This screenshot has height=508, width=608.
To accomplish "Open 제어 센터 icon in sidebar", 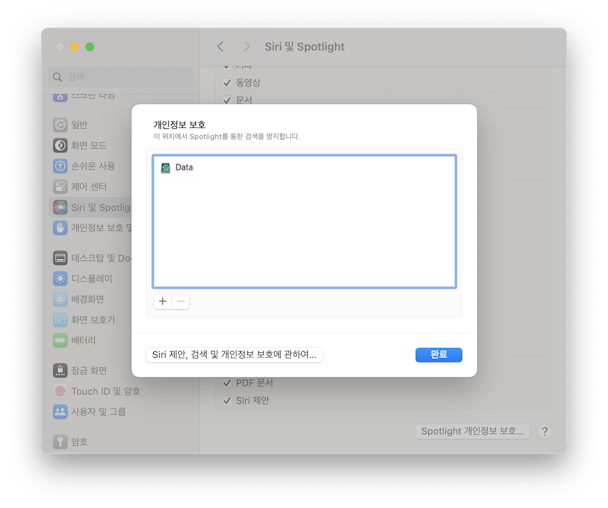I will (60, 187).
